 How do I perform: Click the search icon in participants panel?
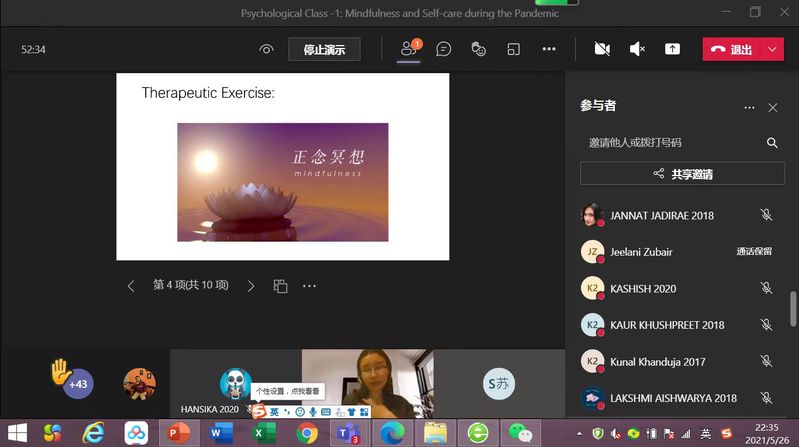(772, 143)
